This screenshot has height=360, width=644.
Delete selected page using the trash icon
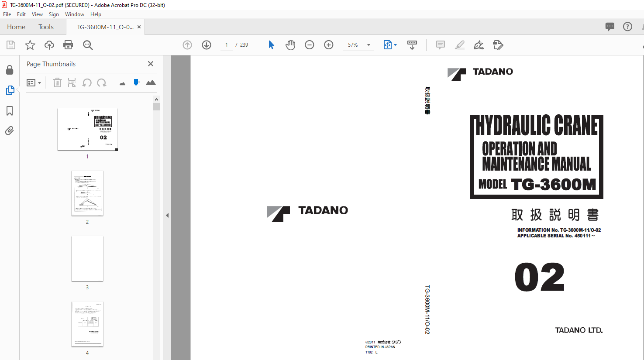[x=57, y=82]
